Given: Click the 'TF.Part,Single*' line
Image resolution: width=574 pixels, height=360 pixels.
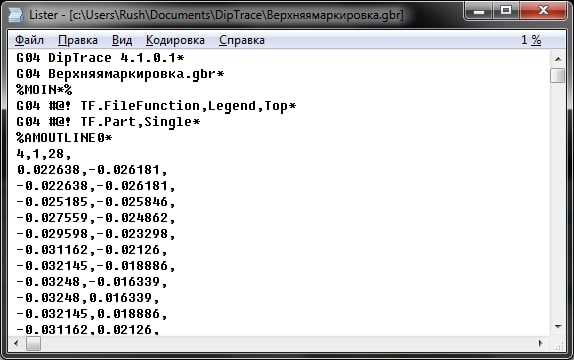Looking at the screenshot, I should 108,122.
